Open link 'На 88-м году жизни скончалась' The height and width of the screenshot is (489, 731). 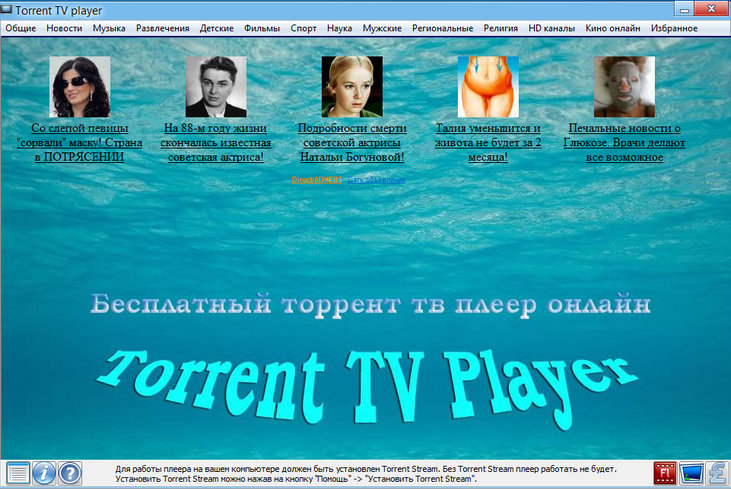click(216, 142)
